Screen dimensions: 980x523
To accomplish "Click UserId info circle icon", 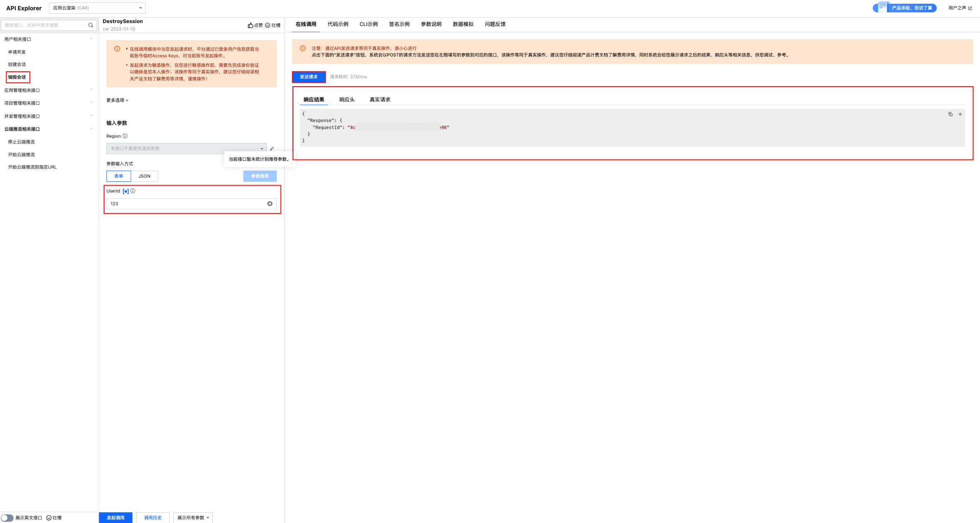I will pos(133,191).
